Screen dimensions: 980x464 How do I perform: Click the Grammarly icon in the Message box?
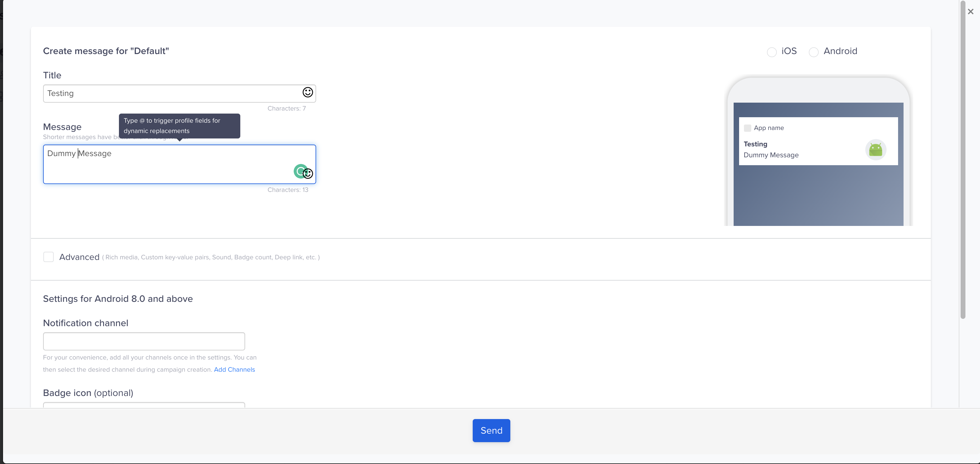300,171
